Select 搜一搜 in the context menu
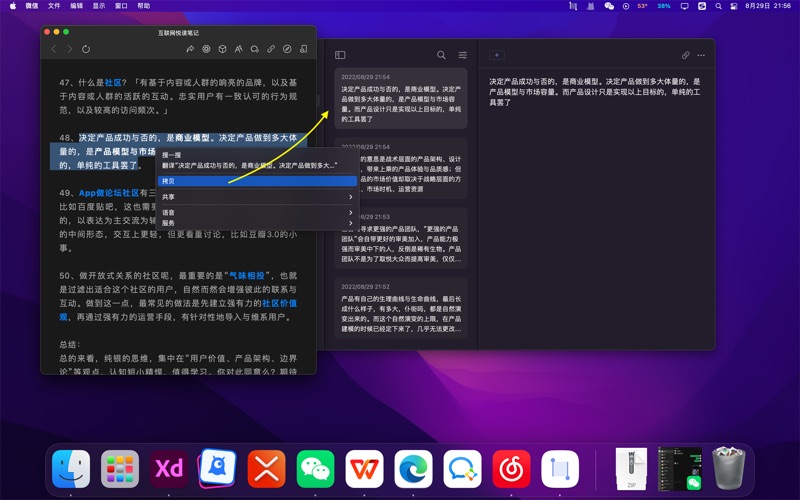 pos(172,155)
